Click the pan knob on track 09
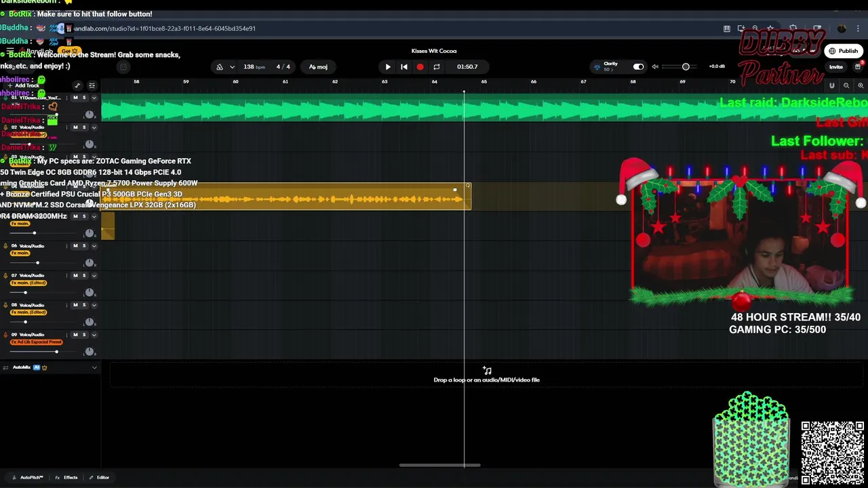This screenshot has height=488, width=868. 89,352
